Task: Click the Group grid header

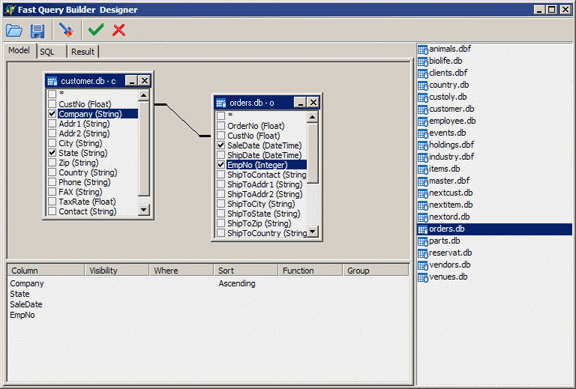Action: coord(376,270)
